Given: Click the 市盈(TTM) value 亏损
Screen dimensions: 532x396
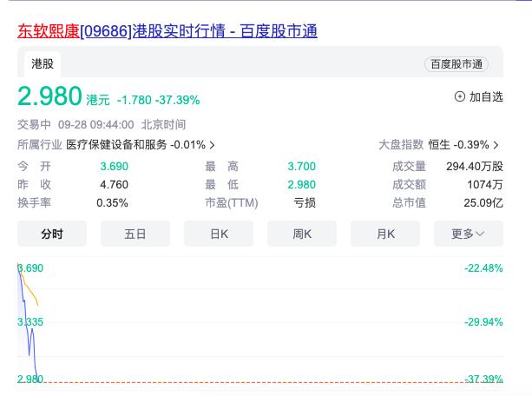Looking at the screenshot, I should pyautogui.click(x=305, y=202).
